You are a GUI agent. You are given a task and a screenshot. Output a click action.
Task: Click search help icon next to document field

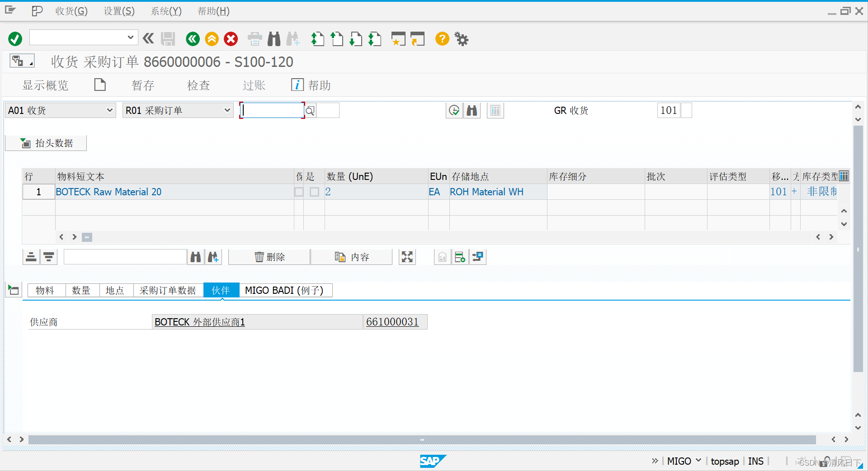tap(310, 110)
